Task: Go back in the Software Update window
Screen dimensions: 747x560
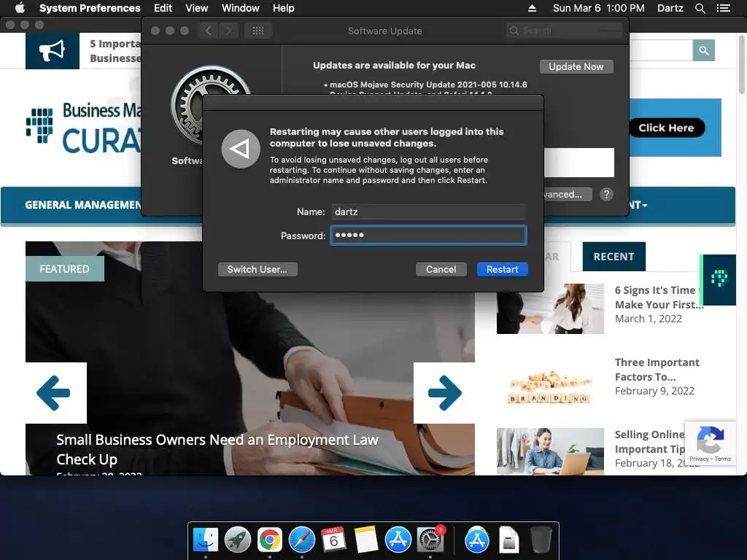Action: (x=208, y=31)
